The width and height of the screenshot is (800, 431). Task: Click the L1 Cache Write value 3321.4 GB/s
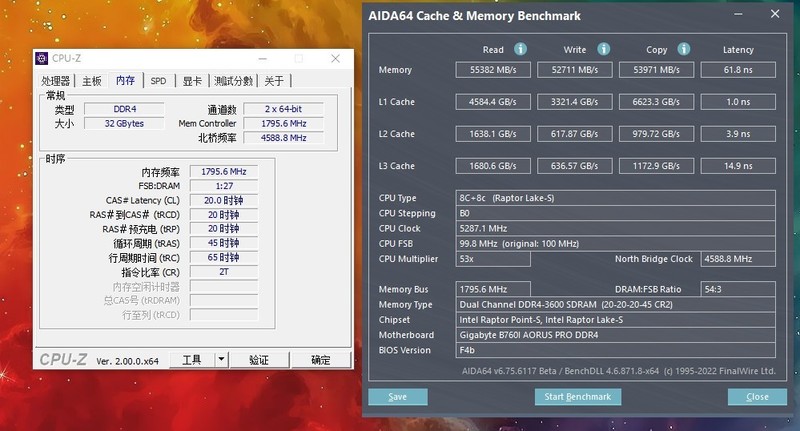[574, 102]
